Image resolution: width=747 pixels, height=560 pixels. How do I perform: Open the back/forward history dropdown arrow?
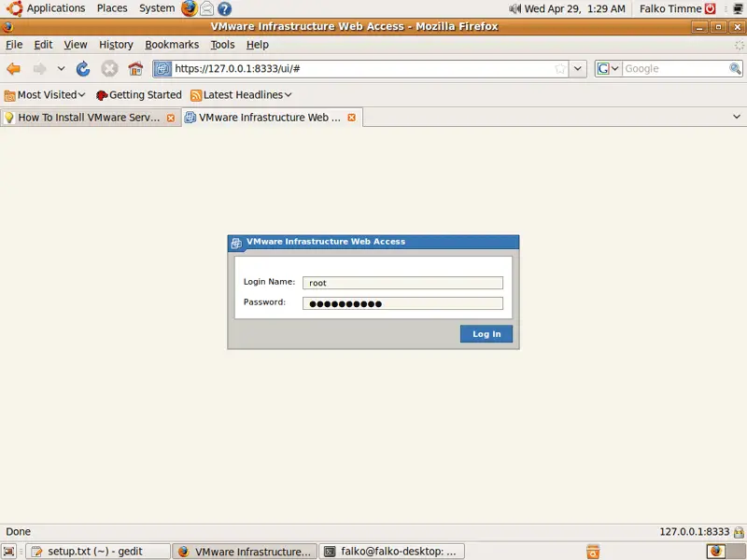point(61,68)
